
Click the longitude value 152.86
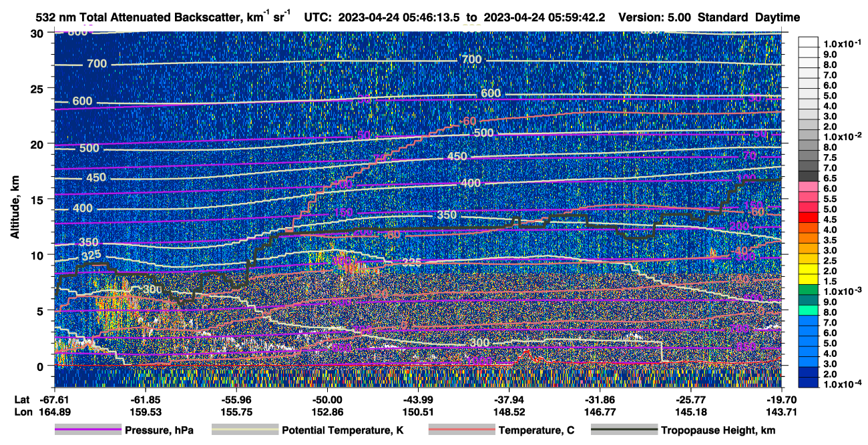click(x=327, y=412)
